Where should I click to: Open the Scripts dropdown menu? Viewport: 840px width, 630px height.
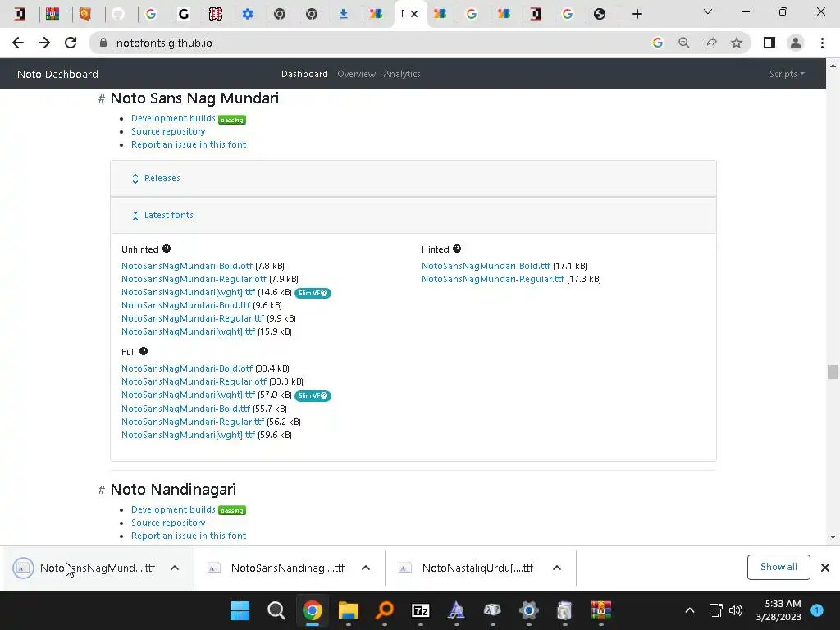787,74
